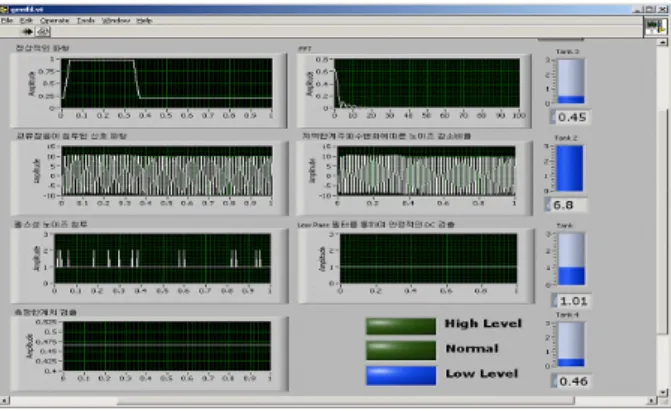Click the FFT graph plot area
Screen dimensions: 671x411
(x=427, y=83)
